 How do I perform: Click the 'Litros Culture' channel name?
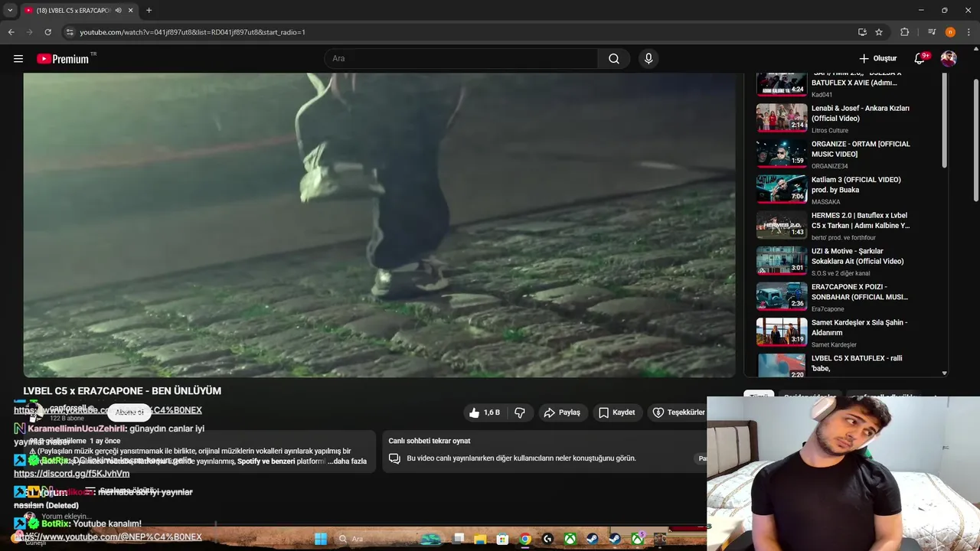(x=830, y=131)
